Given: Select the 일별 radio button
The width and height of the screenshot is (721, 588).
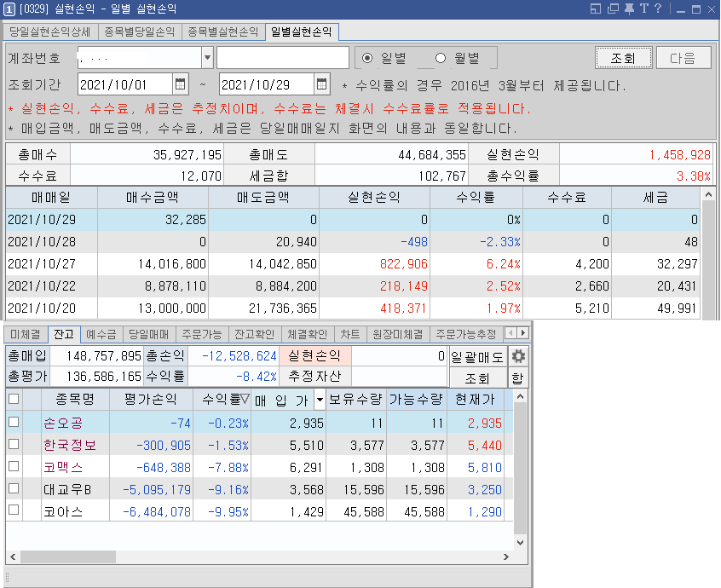Looking at the screenshot, I should pos(367,58).
